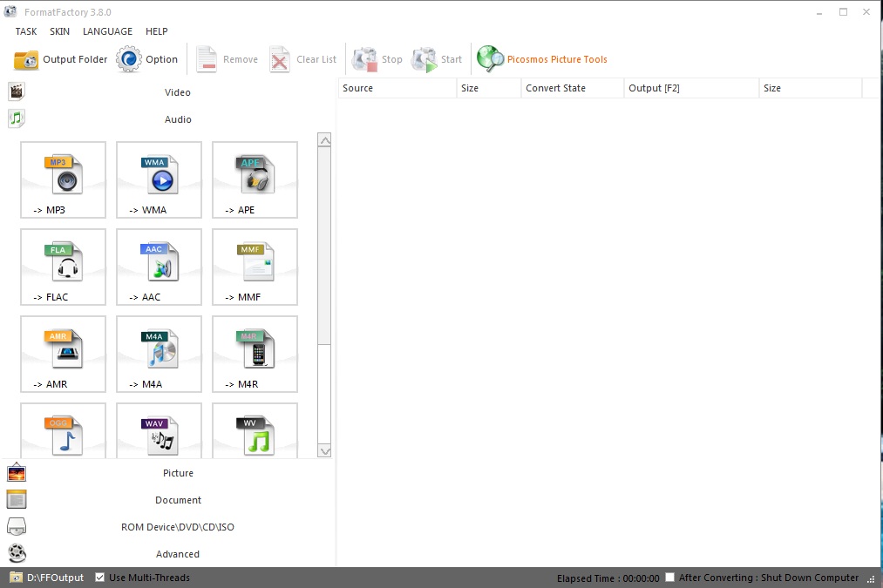Screen dimensions: 883x588
Task: Select the WV WavPack converter tile
Action: tap(255, 430)
